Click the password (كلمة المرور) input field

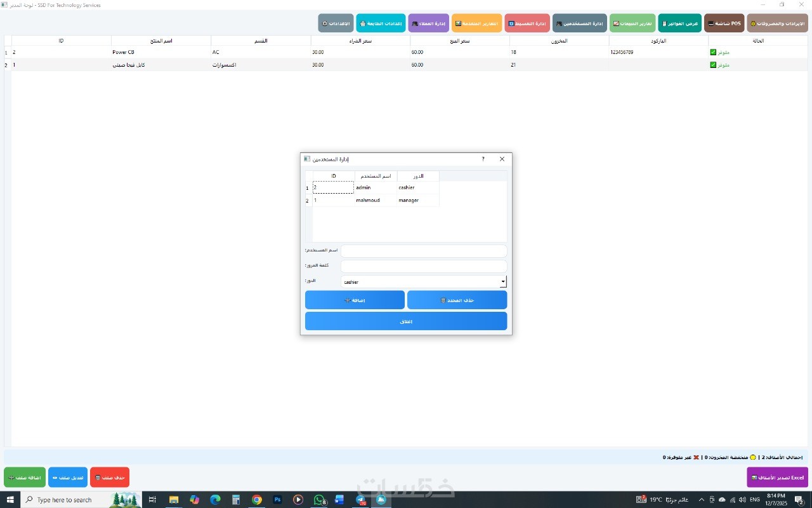(424, 266)
